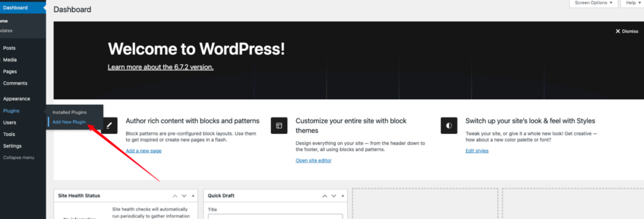Collapse the admin sidebar menu

click(18, 157)
